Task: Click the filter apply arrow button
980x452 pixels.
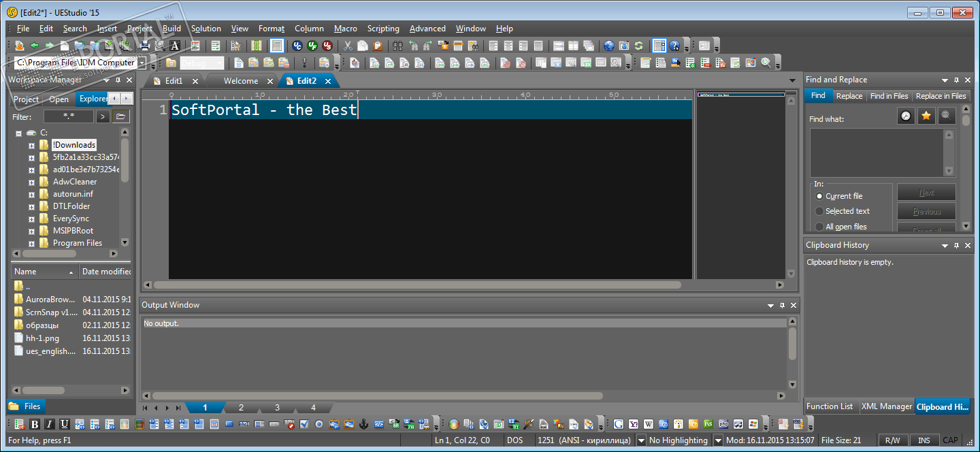Action: [103, 116]
